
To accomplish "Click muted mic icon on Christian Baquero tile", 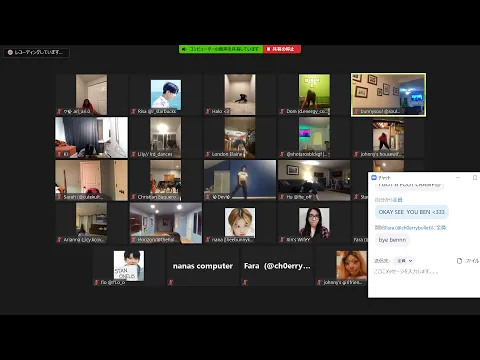I will (133, 197).
